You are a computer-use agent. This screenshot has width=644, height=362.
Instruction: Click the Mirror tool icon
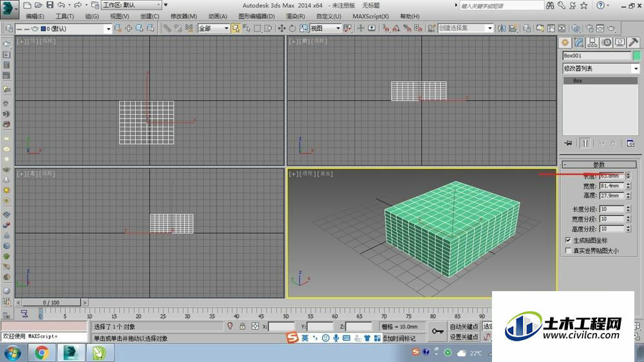click(x=502, y=28)
